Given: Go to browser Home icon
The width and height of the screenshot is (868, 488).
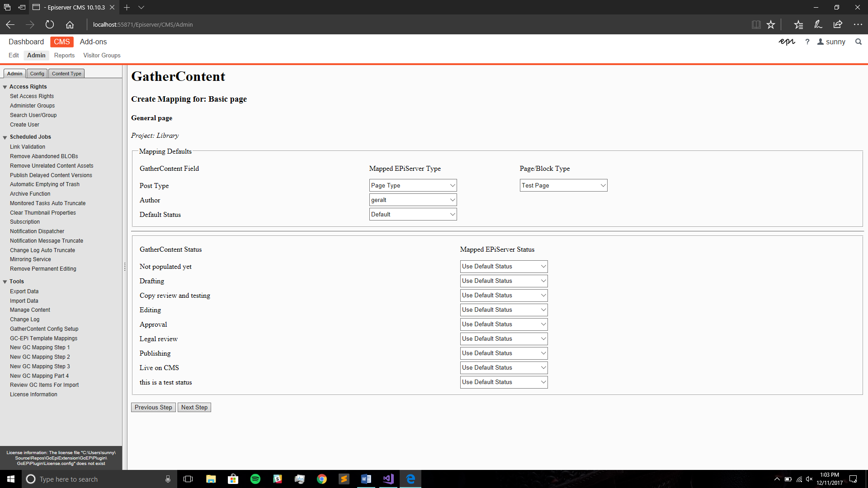Looking at the screenshot, I should click(x=70, y=24).
